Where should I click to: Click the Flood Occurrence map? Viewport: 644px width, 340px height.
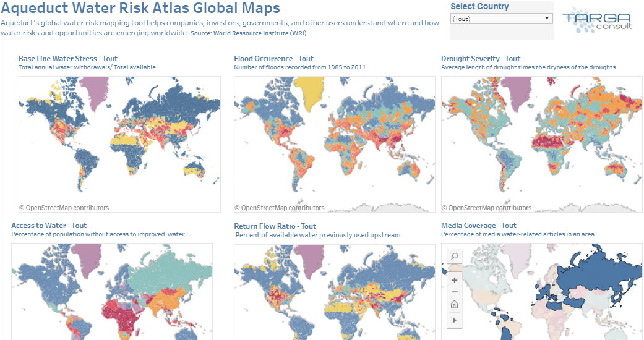pos(334,144)
